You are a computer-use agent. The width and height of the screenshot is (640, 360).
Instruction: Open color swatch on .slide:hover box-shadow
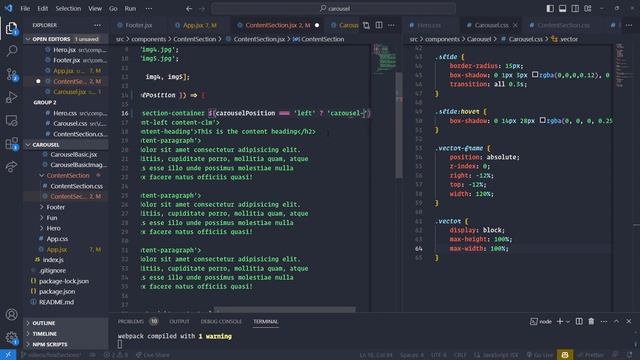click(542, 120)
